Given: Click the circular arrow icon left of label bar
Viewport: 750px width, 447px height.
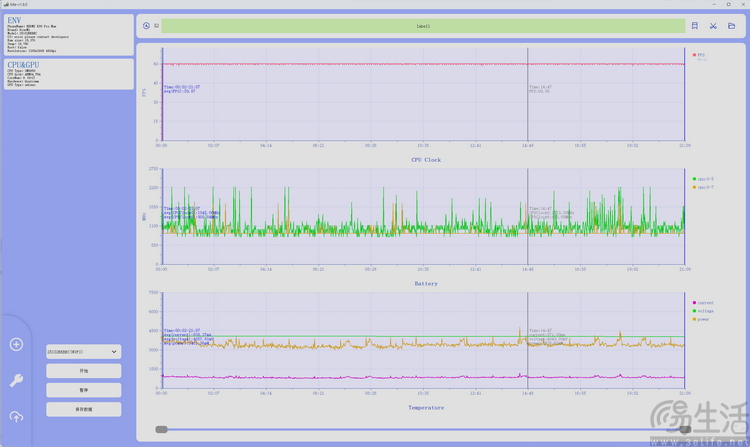Looking at the screenshot, I should pyautogui.click(x=146, y=26).
